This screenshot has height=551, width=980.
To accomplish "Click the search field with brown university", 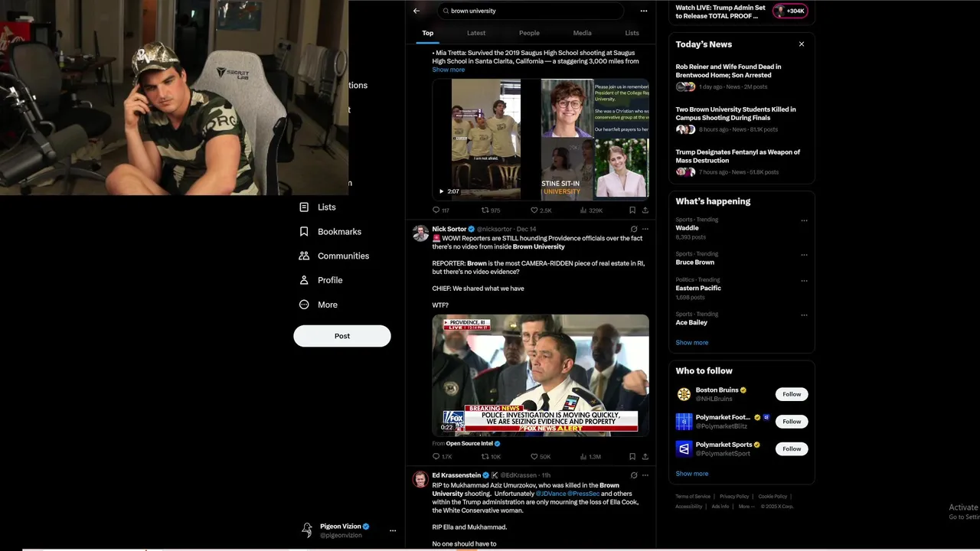I will pos(531,11).
